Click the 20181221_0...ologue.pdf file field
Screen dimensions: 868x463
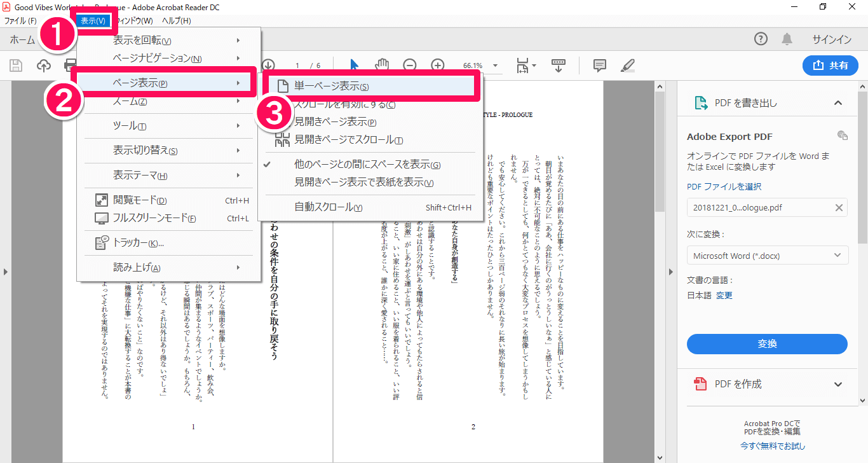(x=768, y=207)
